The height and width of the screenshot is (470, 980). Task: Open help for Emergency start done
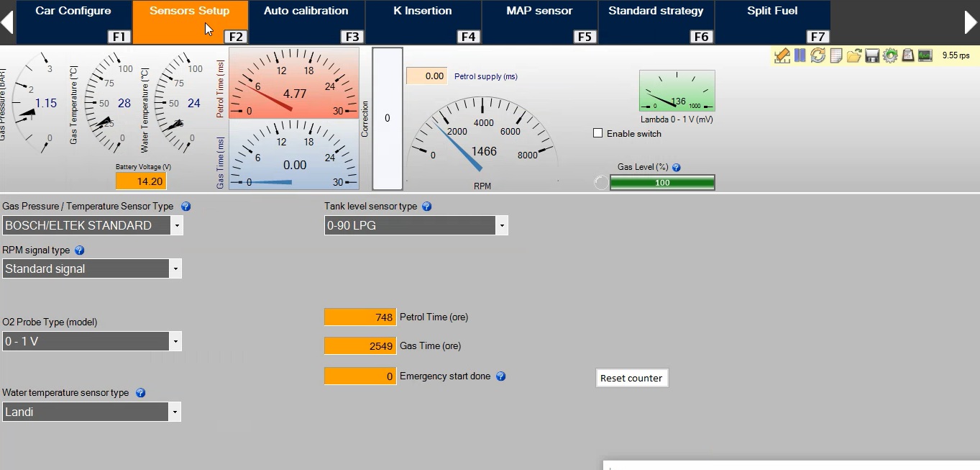pos(500,376)
